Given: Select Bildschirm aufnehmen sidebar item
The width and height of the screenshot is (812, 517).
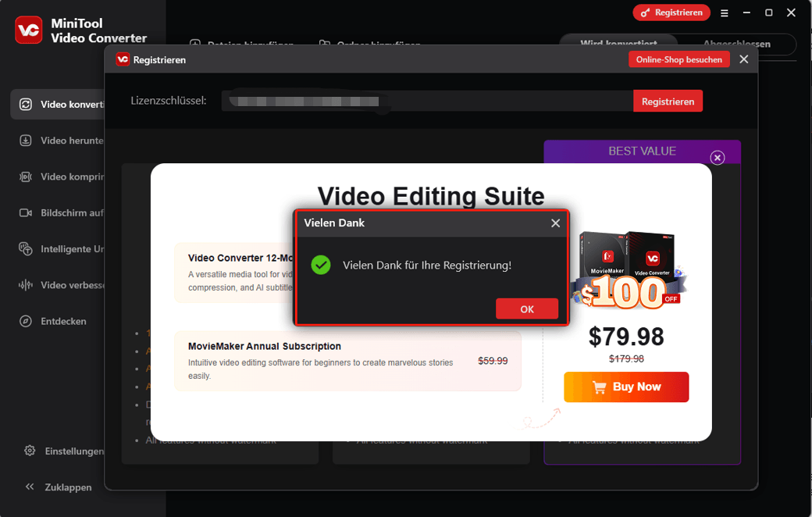Looking at the screenshot, I should 58,213.
